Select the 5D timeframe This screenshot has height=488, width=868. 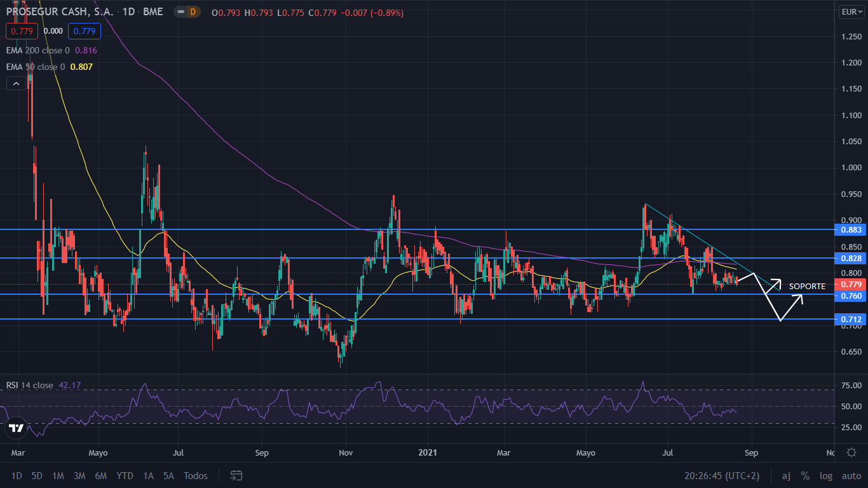tap(36, 475)
